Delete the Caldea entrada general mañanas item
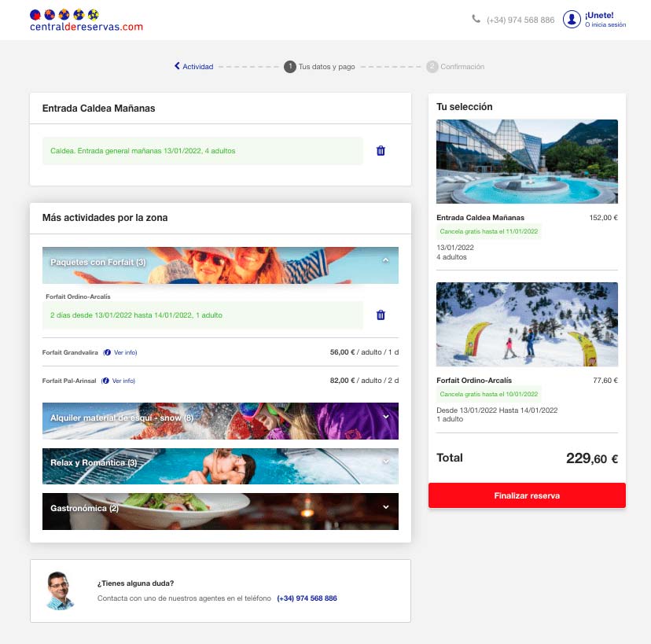 pos(381,151)
